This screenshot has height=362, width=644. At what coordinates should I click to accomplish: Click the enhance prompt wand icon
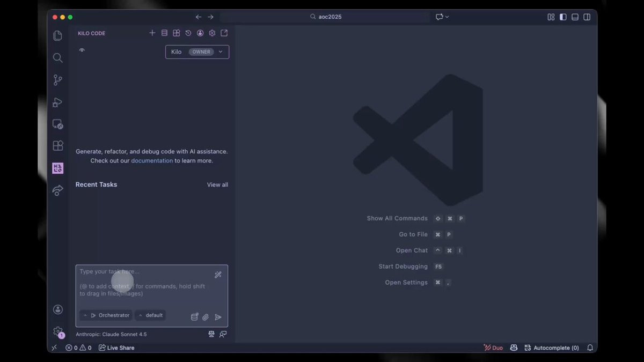pyautogui.click(x=218, y=275)
